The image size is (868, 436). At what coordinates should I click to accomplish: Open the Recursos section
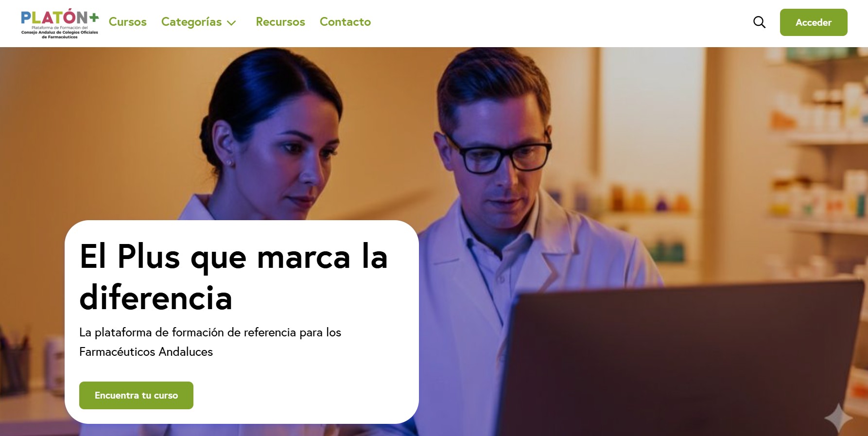pos(280,22)
